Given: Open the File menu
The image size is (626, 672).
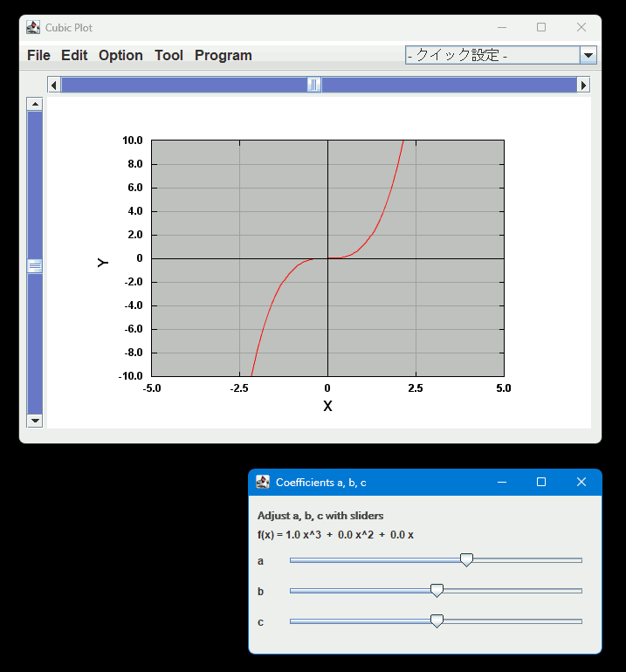Looking at the screenshot, I should coord(38,55).
